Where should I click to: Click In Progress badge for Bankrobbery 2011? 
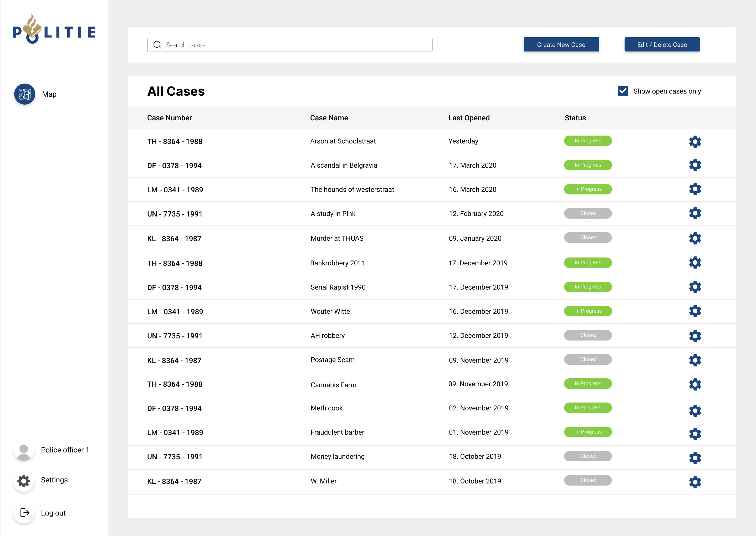click(588, 263)
